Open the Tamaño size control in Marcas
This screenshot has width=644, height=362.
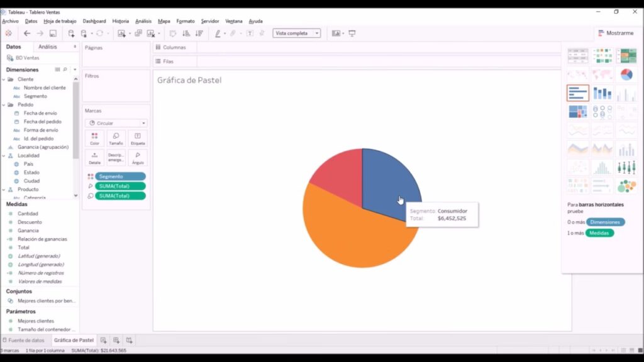click(116, 138)
